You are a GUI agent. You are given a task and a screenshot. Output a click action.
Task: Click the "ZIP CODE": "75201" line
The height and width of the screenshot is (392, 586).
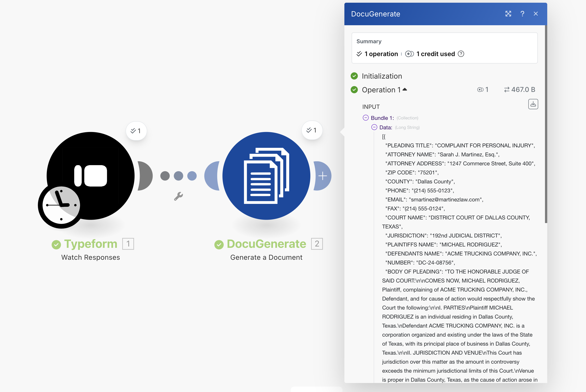click(x=412, y=173)
